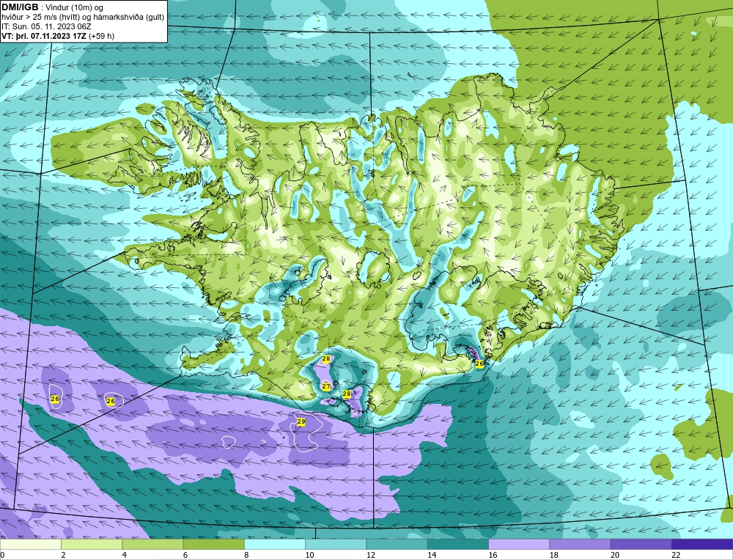Viewport: 733px width, 560px height.
Task: Click the legend scale value 4
Action: click(x=125, y=556)
